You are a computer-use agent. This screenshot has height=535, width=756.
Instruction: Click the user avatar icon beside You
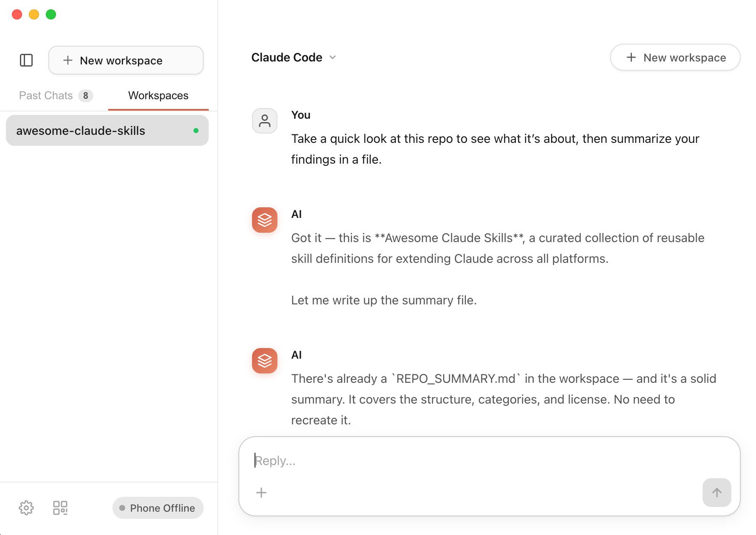(x=265, y=121)
